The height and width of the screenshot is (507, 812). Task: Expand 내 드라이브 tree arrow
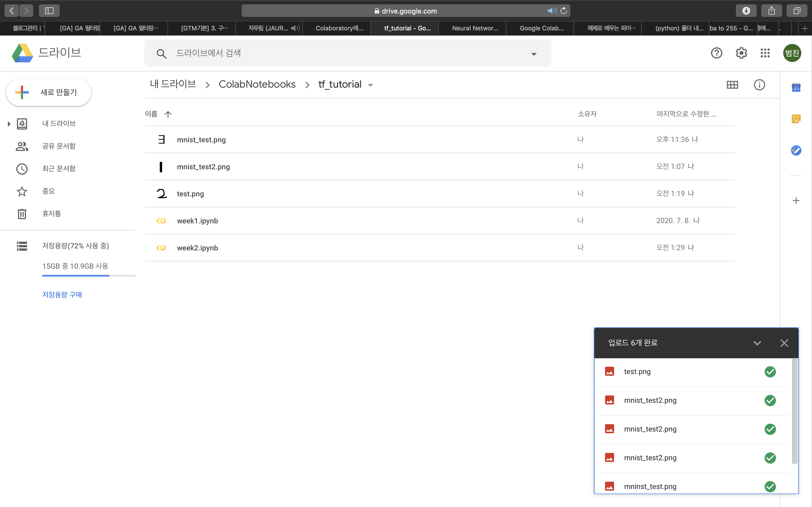pos(9,124)
